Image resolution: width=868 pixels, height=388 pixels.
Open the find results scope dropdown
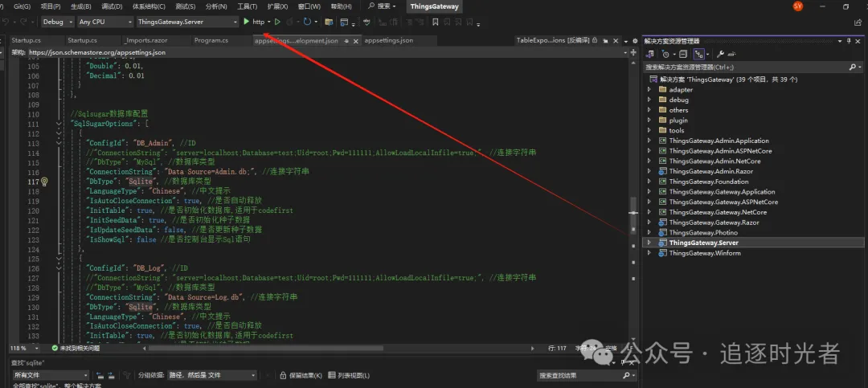pos(51,375)
